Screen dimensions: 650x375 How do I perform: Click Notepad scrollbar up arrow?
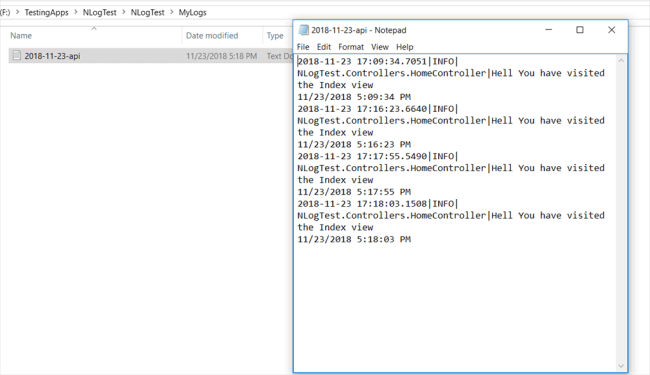click(x=621, y=60)
